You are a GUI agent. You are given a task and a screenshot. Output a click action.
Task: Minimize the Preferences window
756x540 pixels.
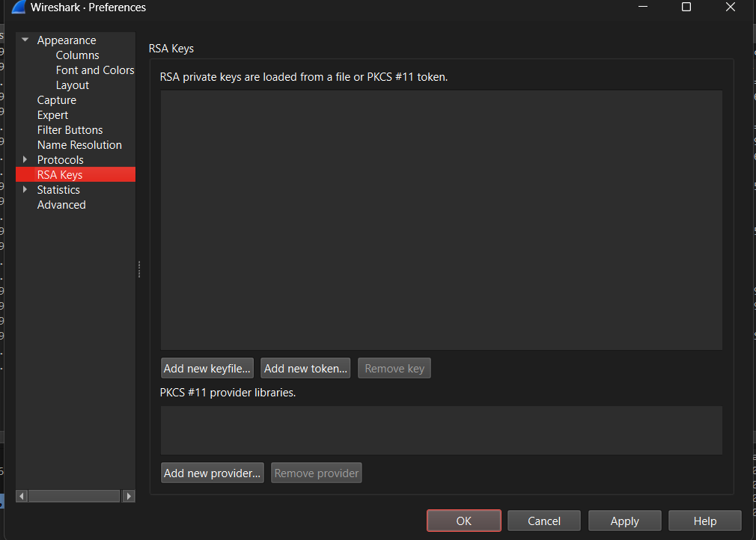click(643, 7)
